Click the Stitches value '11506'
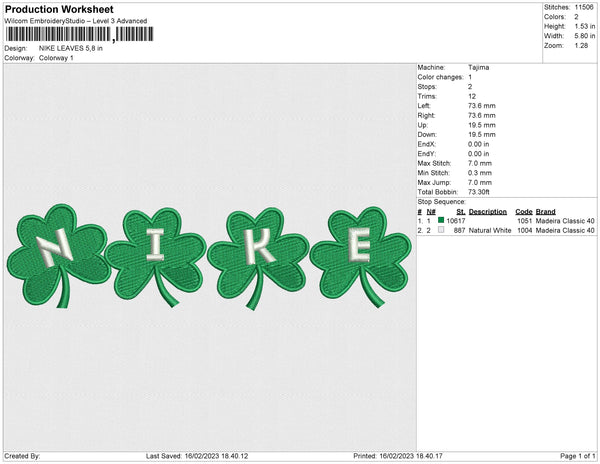600x464 pixels. click(x=584, y=7)
